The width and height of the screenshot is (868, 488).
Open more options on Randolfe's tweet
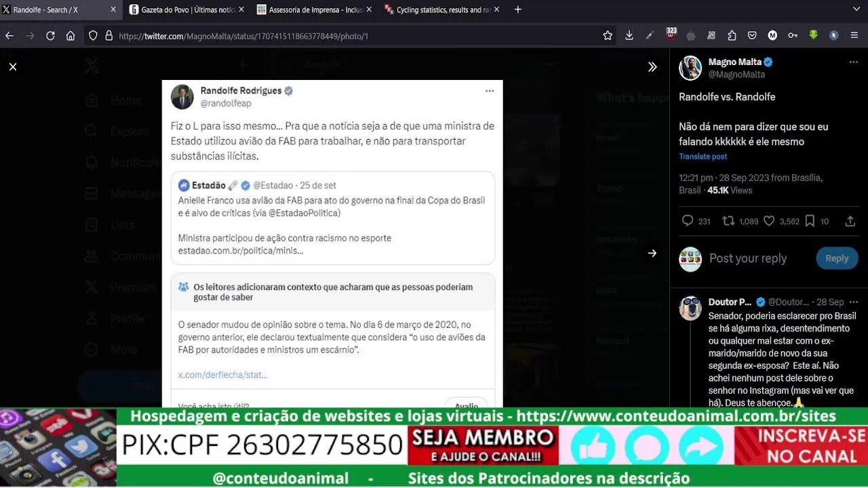click(490, 91)
